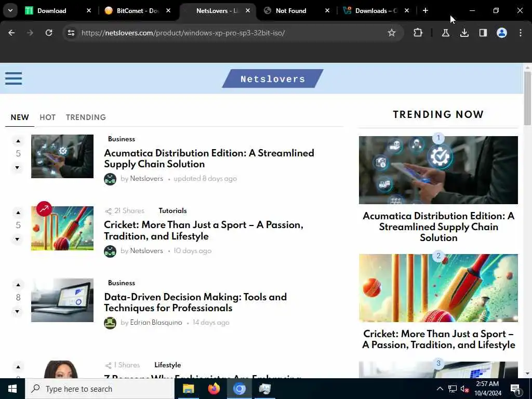Reload the current page
The height and width of the screenshot is (399, 532).
(49, 33)
